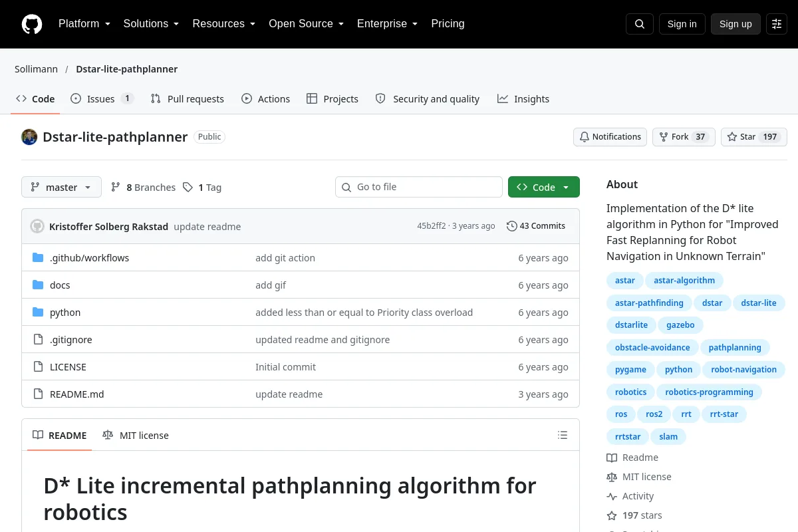Open the green Code dropdown button
This screenshot has width=798, height=532.
544,188
